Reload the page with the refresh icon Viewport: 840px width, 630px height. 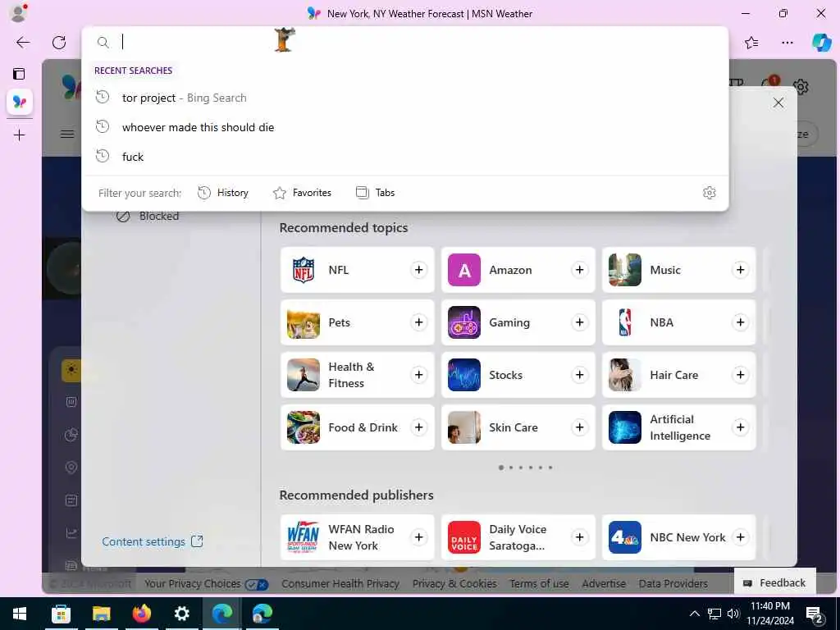tap(59, 43)
